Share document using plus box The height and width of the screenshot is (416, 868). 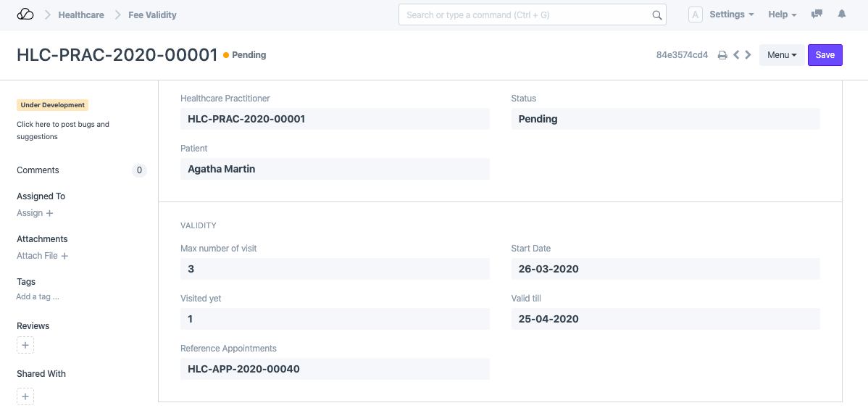pos(25,396)
